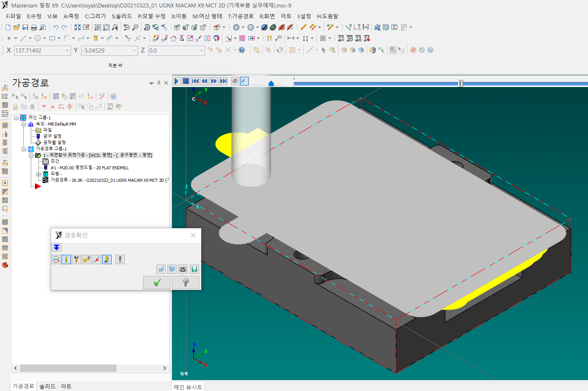The height and width of the screenshot is (391, 588).
Task: Switch to the 아트 tab at bottom
Action: click(66, 386)
